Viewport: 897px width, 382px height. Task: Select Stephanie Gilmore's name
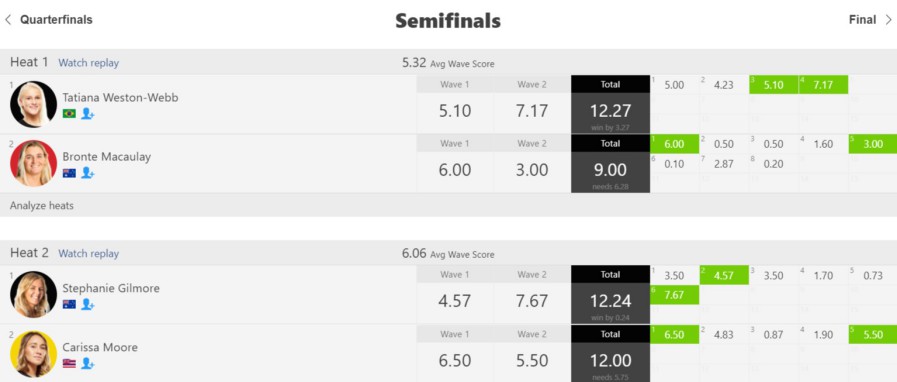[111, 288]
